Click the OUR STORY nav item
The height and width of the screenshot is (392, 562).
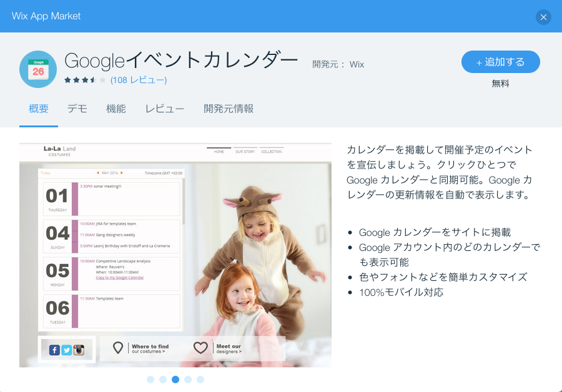click(x=245, y=152)
